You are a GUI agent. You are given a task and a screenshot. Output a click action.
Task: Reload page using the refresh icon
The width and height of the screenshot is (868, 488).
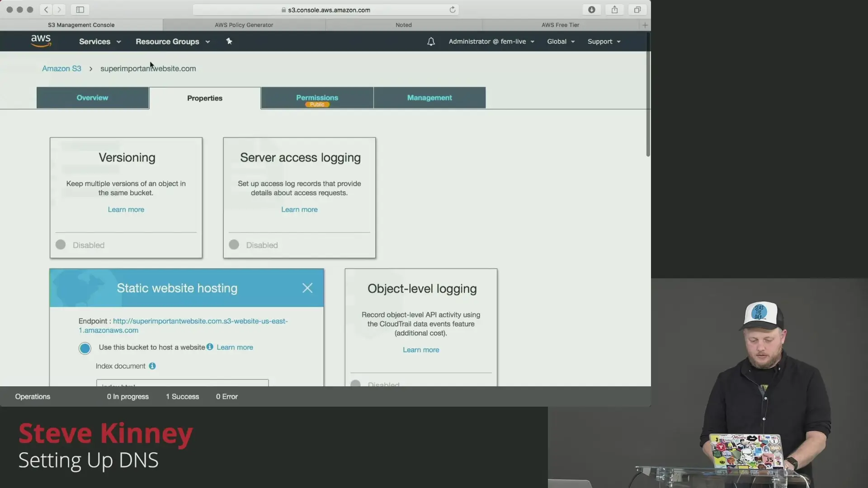click(453, 9)
